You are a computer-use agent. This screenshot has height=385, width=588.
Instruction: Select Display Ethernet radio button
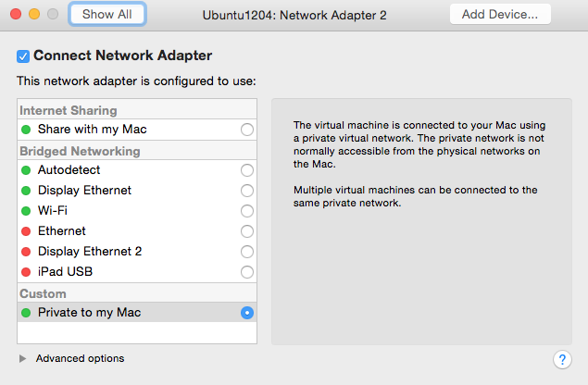coord(246,191)
